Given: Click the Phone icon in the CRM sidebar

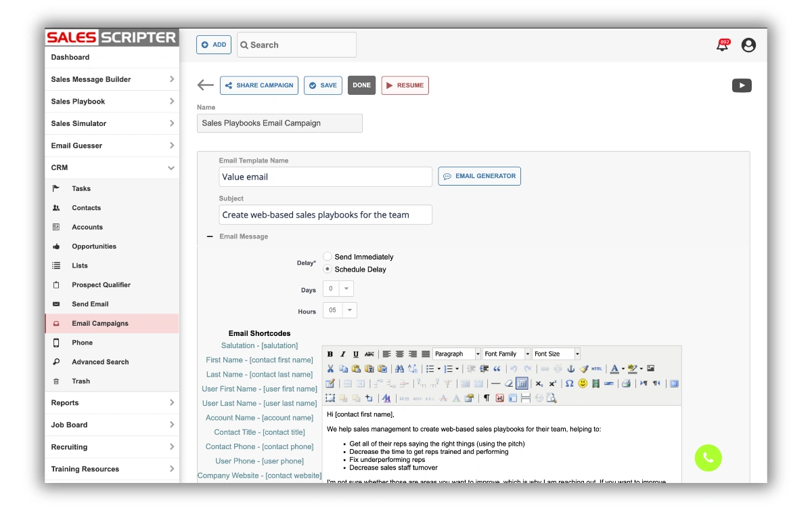Looking at the screenshot, I should coord(81,342).
